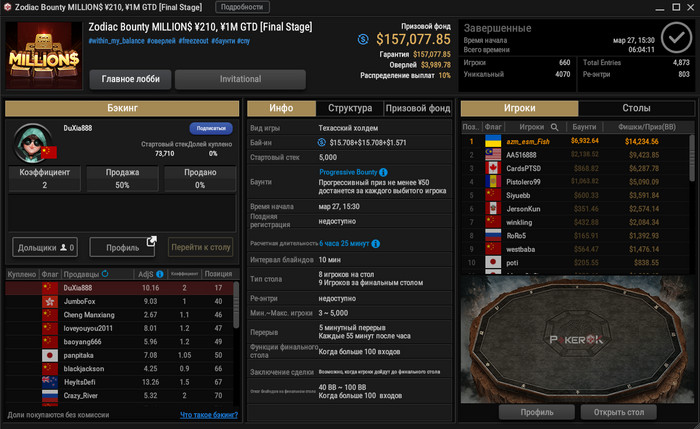Click the search icon in Игроки column
Screen dimensions: 700x429
pos(554,127)
